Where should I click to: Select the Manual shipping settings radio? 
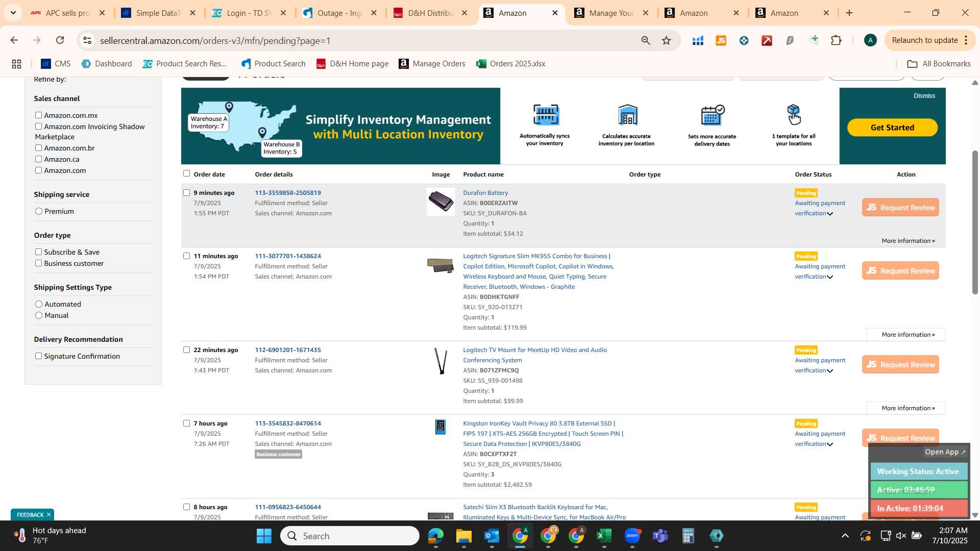(x=39, y=315)
